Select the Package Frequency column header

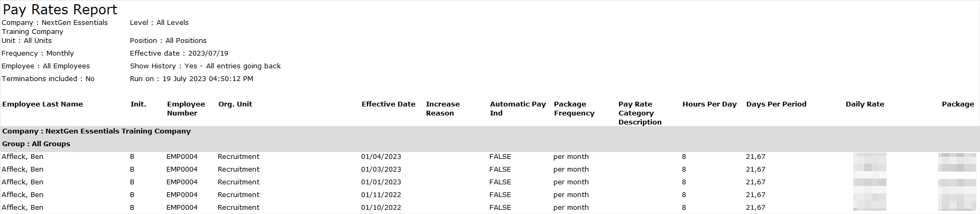574,109
